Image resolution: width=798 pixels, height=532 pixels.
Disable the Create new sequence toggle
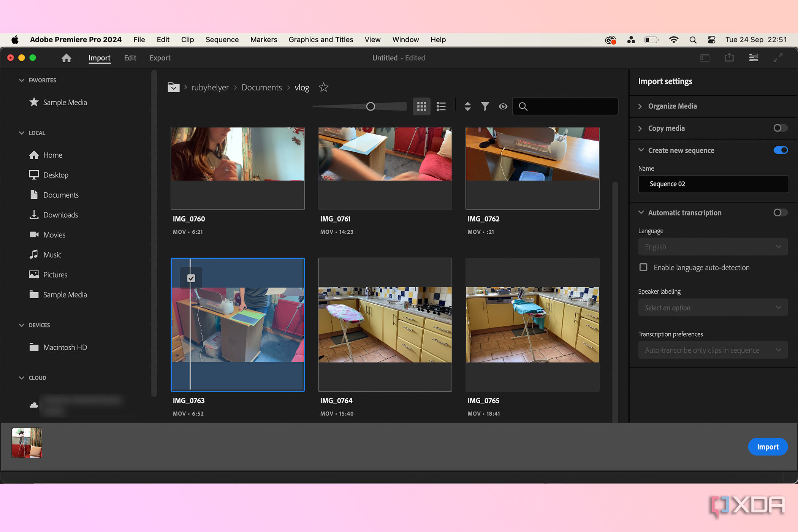point(781,150)
